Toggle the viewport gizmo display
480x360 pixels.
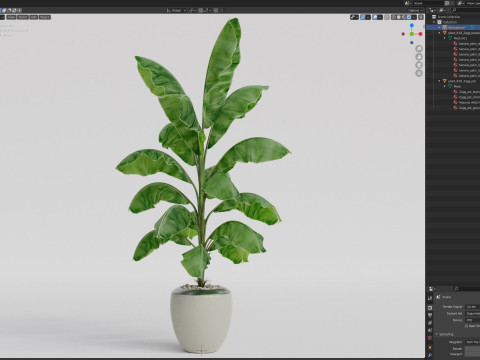pos(363,17)
